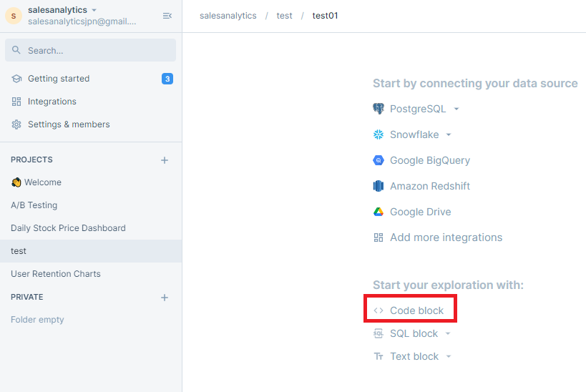Click the Google BigQuery icon
This screenshot has height=392, width=586.
click(379, 160)
